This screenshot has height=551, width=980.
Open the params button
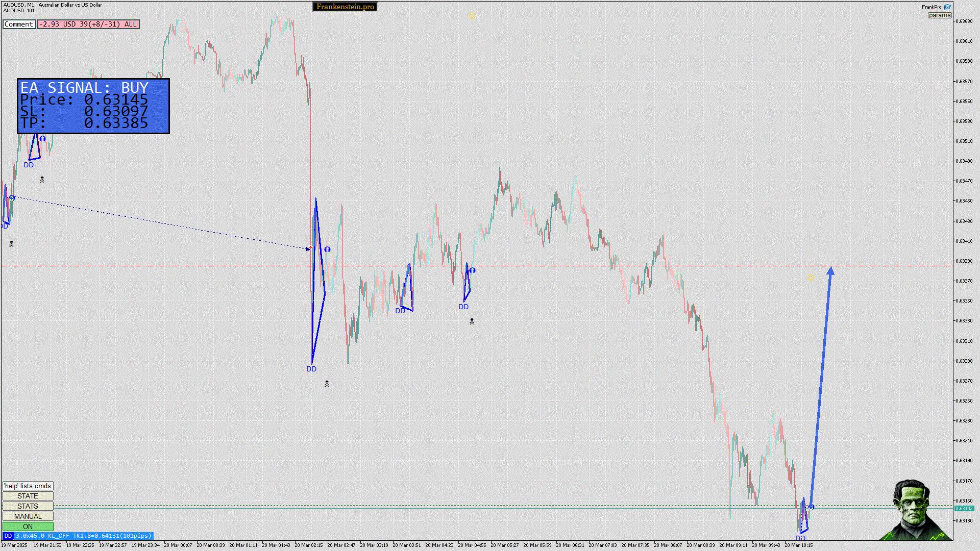pyautogui.click(x=939, y=15)
